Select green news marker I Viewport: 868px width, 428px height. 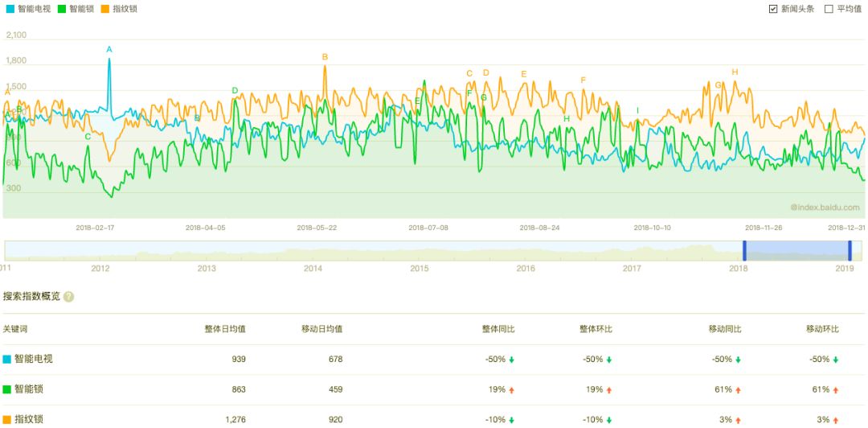(638, 111)
